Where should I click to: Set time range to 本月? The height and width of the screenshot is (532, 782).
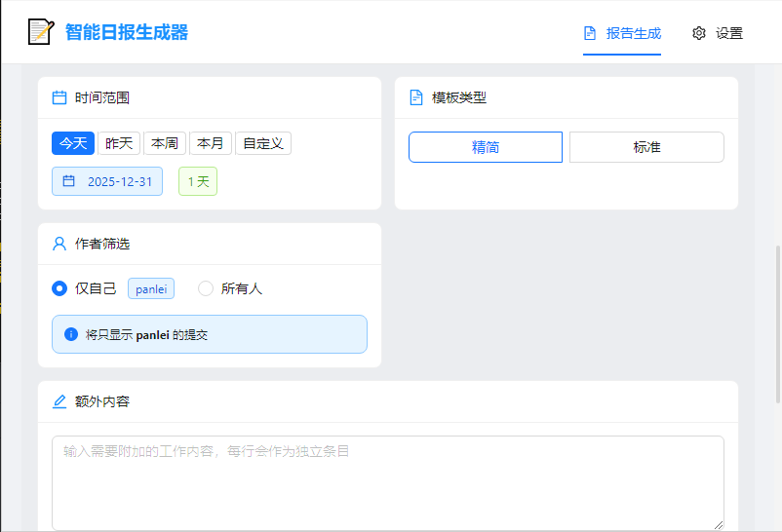pyautogui.click(x=210, y=143)
